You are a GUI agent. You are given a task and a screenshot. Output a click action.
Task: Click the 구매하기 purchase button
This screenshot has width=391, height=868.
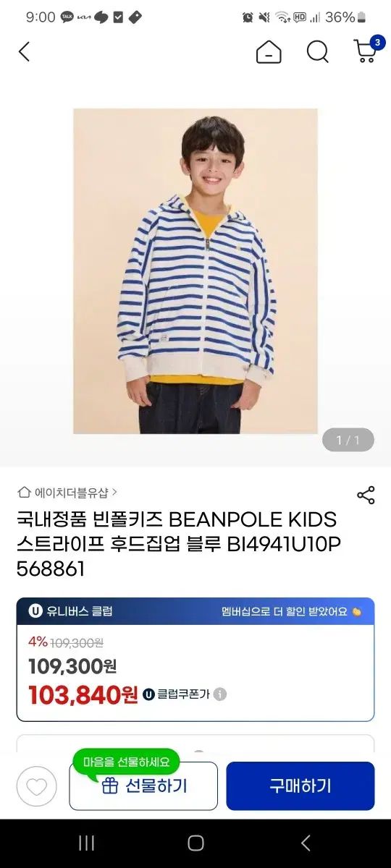click(300, 786)
